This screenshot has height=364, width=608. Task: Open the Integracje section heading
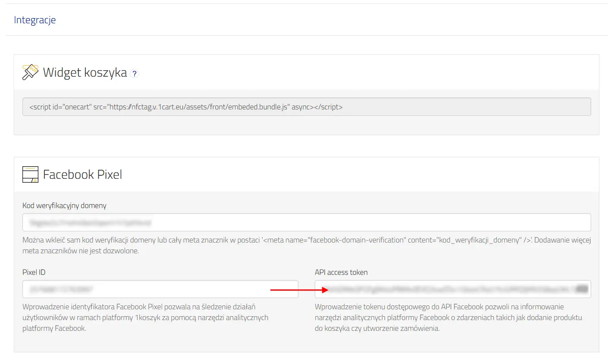(35, 20)
